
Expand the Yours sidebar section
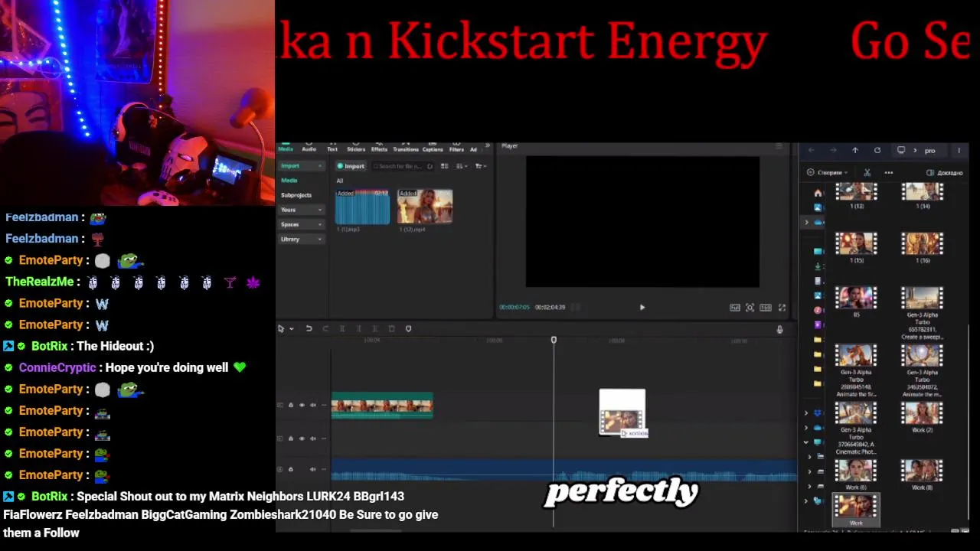301,210
